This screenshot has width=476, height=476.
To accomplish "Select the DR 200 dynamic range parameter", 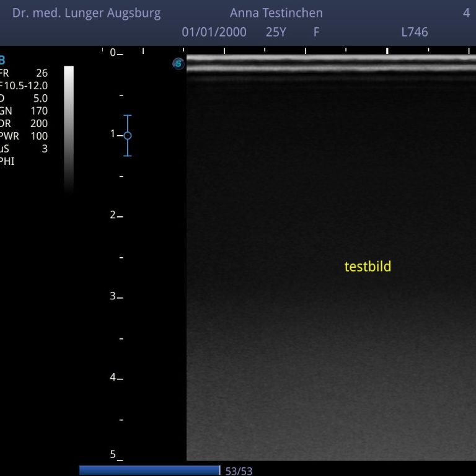I will (x=25, y=123).
